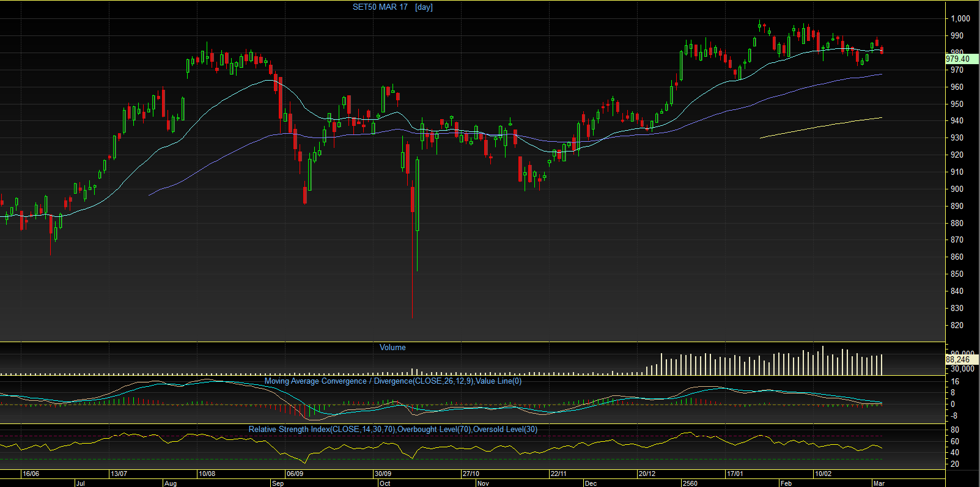The height and width of the screenshot is (487, 980).
Task: Click the 940 price level label
Action: [957, 121]
